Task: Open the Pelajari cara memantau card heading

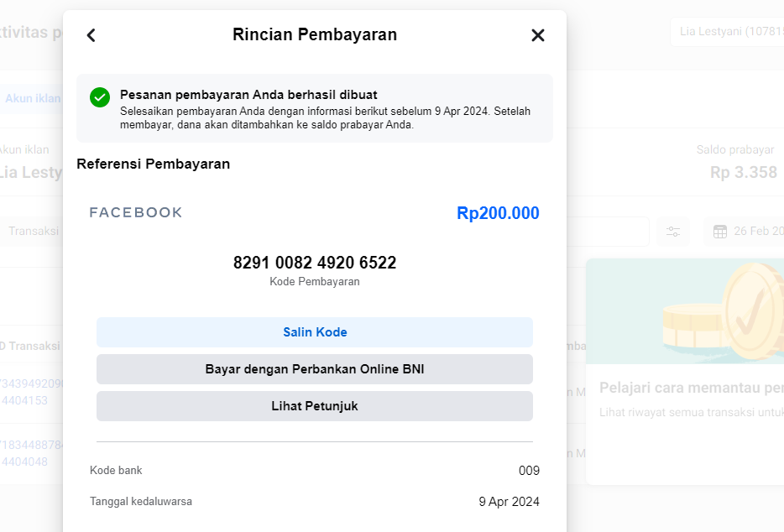Action: 691,388
